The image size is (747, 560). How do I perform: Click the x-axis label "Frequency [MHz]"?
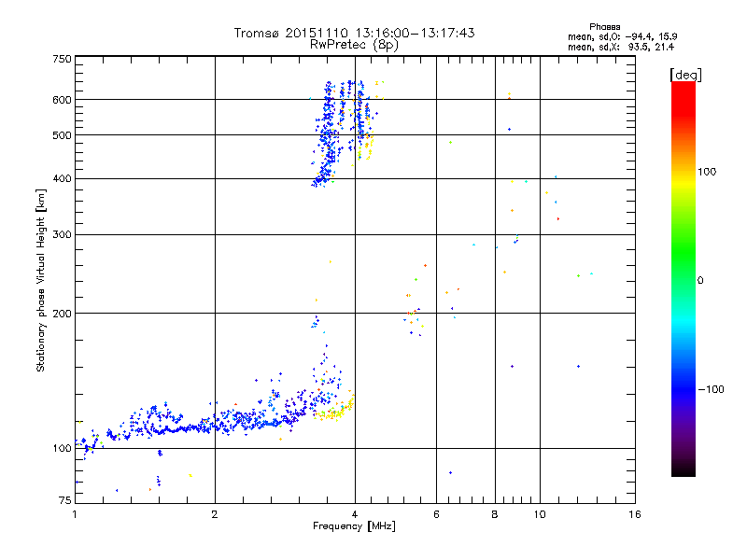coord(354,526)
